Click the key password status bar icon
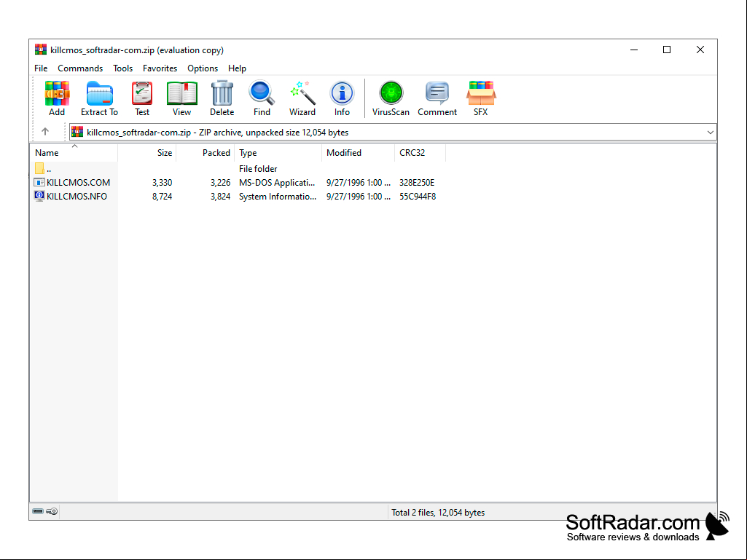 52,511
